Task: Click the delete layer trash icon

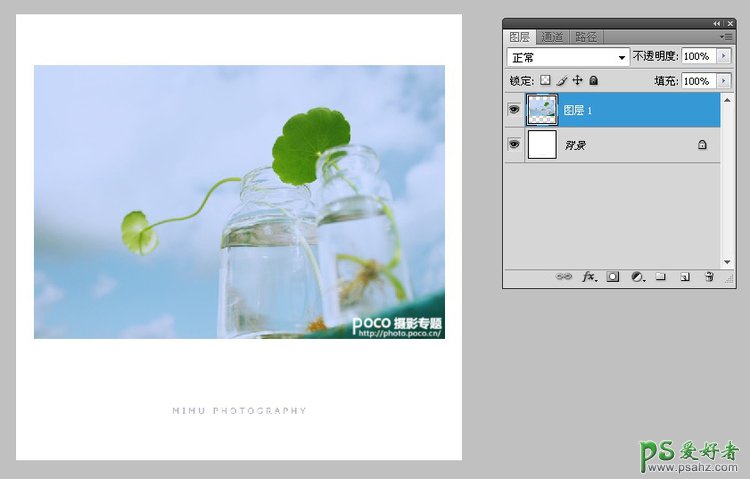Action: click(x=709, y=277)
